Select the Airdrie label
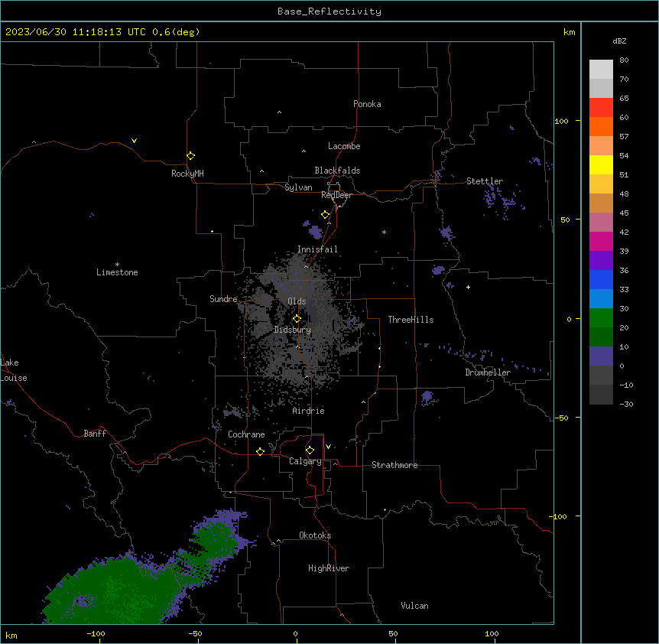The width and height of the screenshot is (659, 644). pos(308,411)
